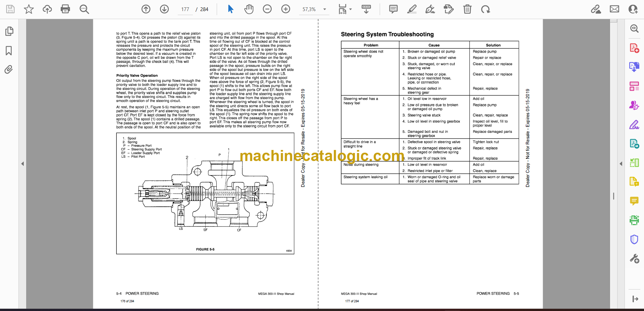
Task: Click the 'Solution' table column header
Action: [493, 45]
